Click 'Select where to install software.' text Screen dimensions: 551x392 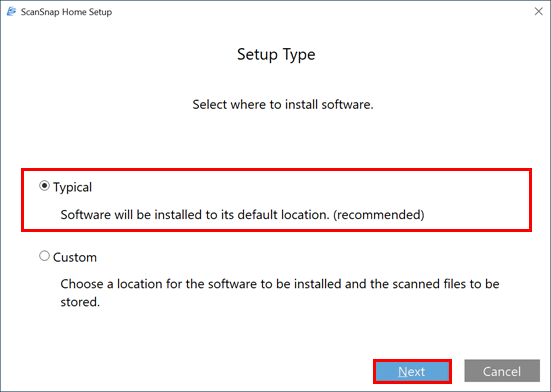pos(283,104)
